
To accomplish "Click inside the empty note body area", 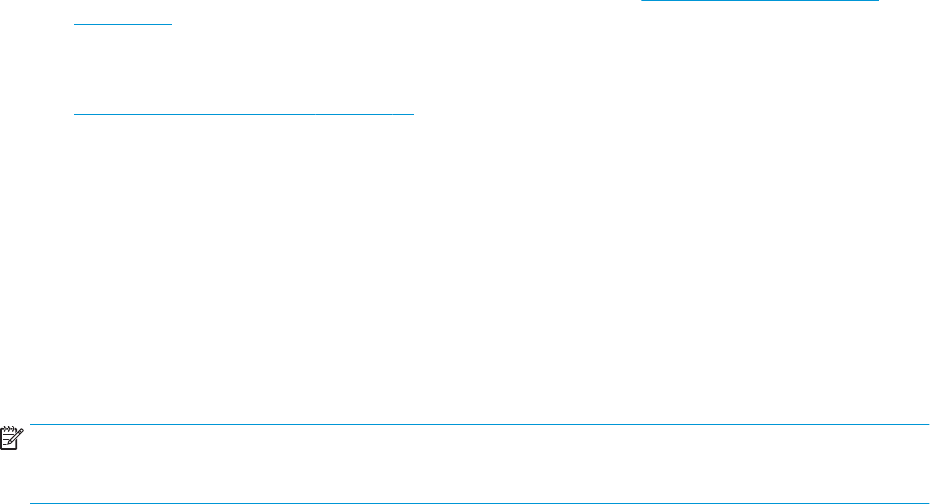I will click(x=479, y=464).
